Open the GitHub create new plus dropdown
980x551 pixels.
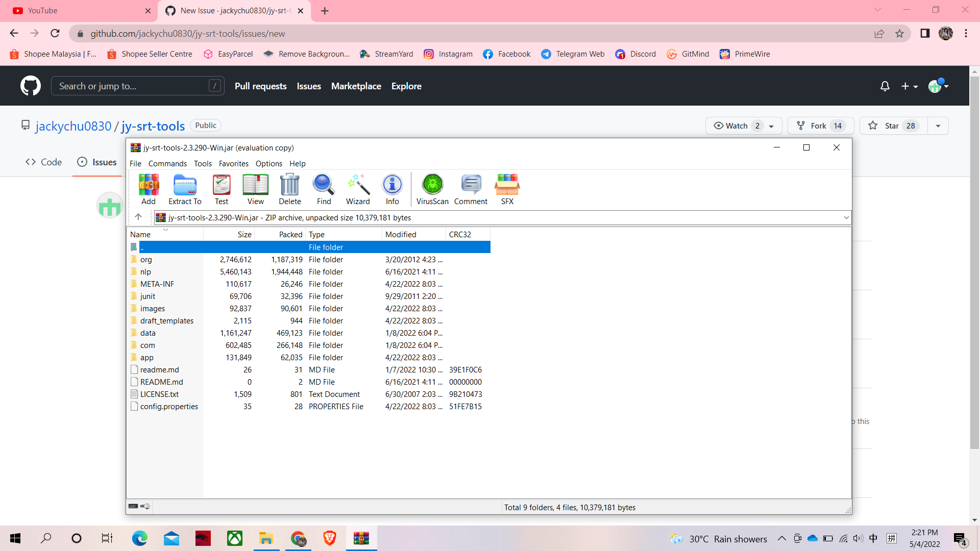tap(910, 86)
